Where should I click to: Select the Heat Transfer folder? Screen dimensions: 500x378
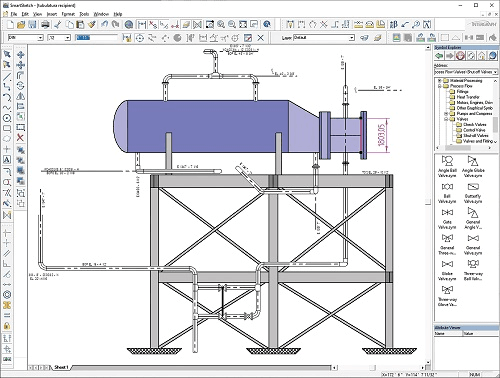pos(468,97)
